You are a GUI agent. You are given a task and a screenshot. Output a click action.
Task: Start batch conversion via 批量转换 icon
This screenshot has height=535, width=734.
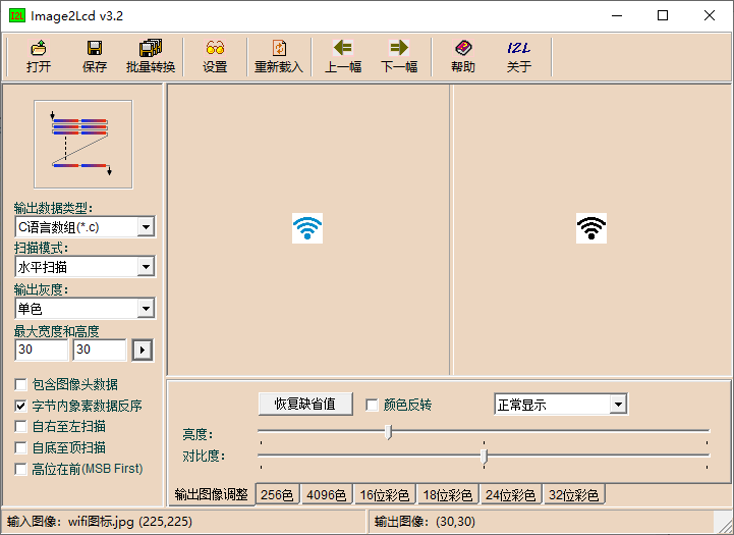[x=150, y=57]
